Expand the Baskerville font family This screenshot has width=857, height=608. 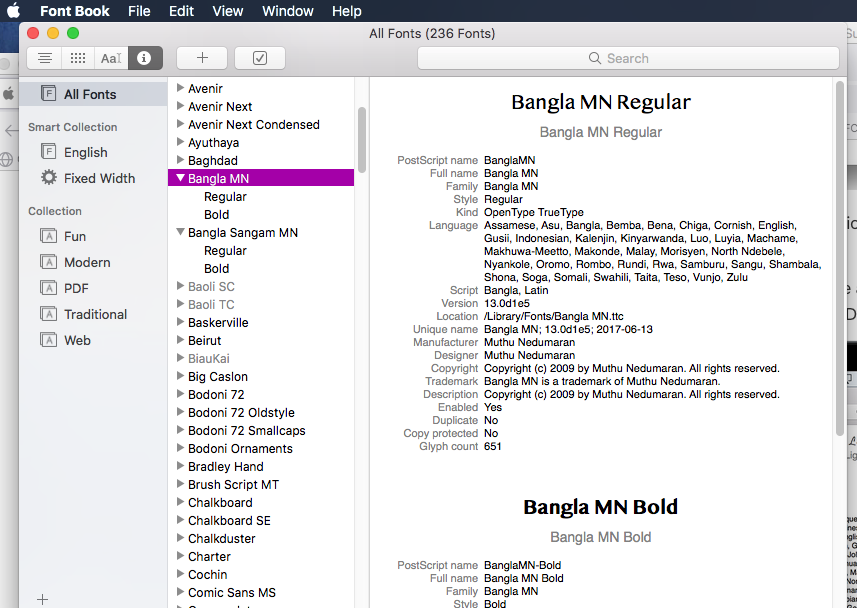coord(180,321)
